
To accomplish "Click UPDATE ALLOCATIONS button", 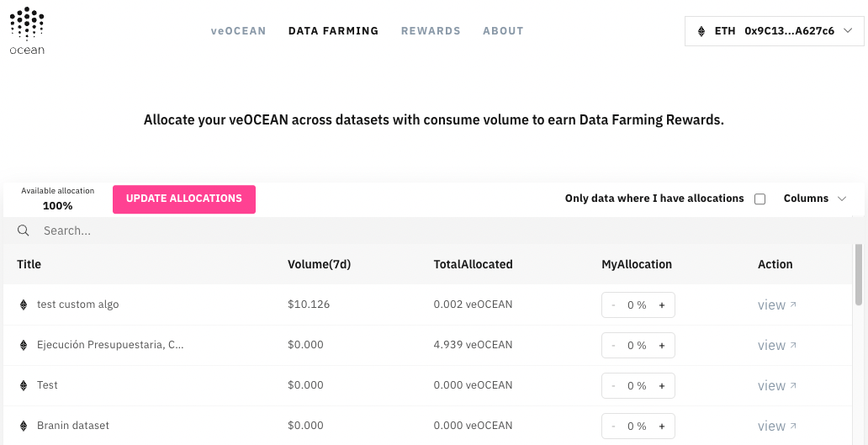I will click(184, 199).
